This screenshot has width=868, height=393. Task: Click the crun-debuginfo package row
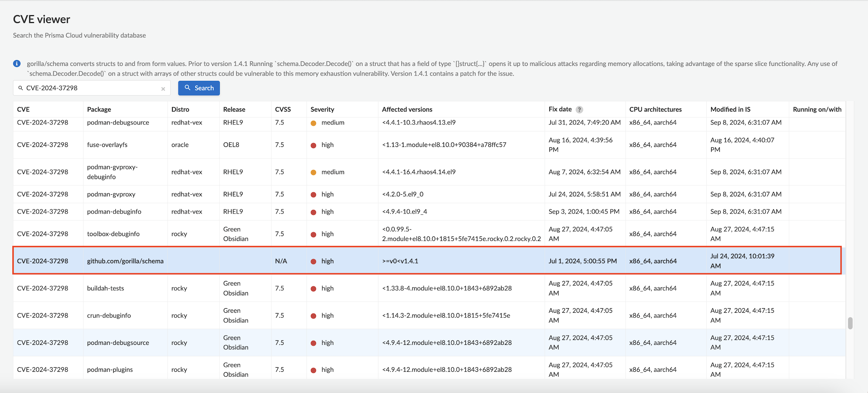[x=108, y=316]
